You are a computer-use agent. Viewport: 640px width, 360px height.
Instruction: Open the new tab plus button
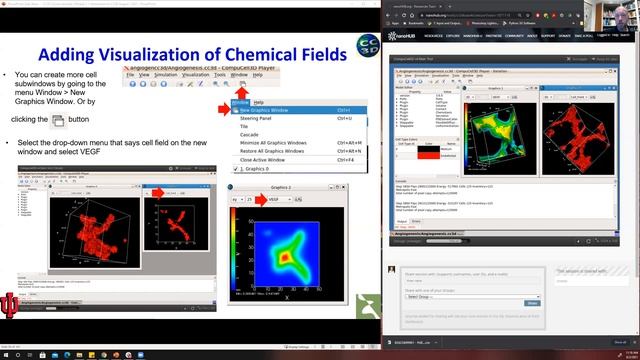[449, 7]
